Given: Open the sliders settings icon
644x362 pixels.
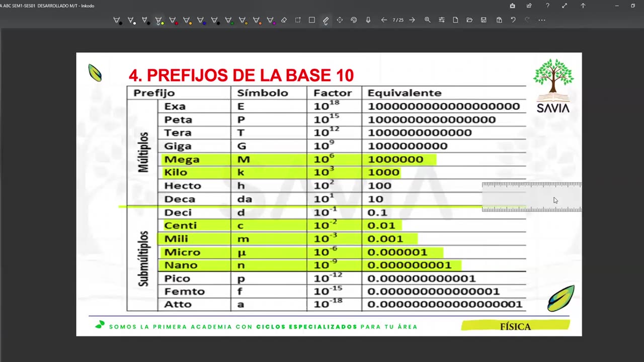Looking at the screenshot, I should click(442, 20).
